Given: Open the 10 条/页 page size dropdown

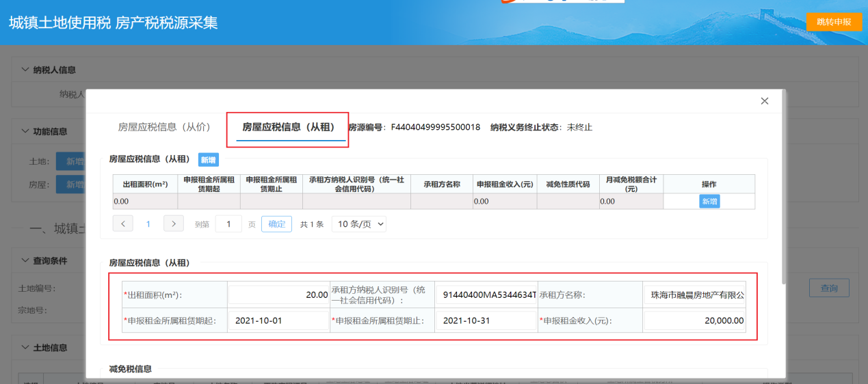Looking at the screenshot, I should 358,223.
